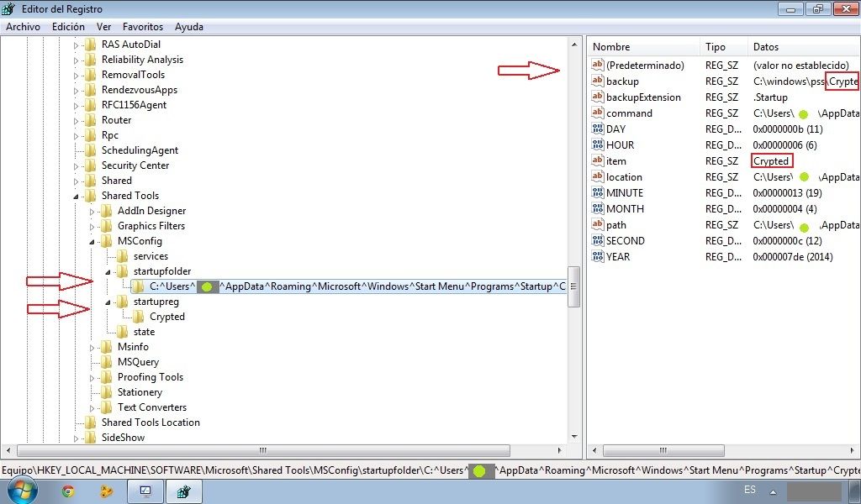This screenshot has height=504, width=861.
Task: Select the state folder icon
Action: (x=122, y=332)
